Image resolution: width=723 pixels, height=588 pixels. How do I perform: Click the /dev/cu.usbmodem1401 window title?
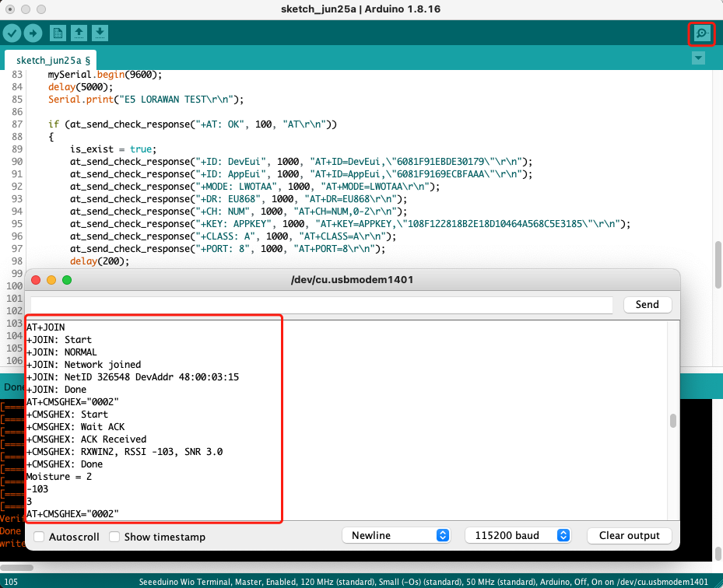tap(353, 280)
